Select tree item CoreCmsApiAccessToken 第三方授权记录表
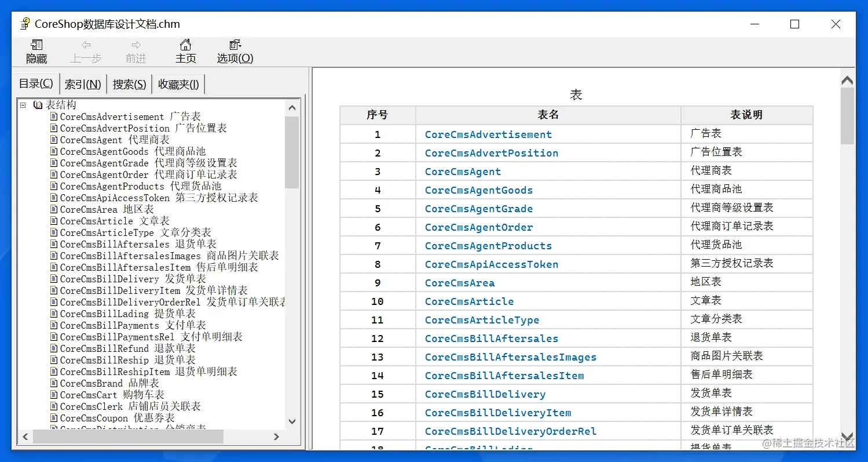The height and width of the screenshot is (462, 868). tap(159, 198)
